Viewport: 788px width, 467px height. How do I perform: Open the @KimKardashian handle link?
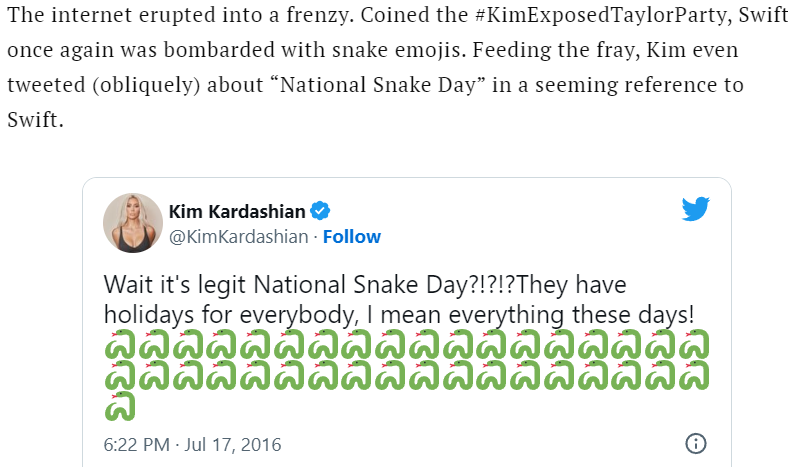[x=238, y=237]
